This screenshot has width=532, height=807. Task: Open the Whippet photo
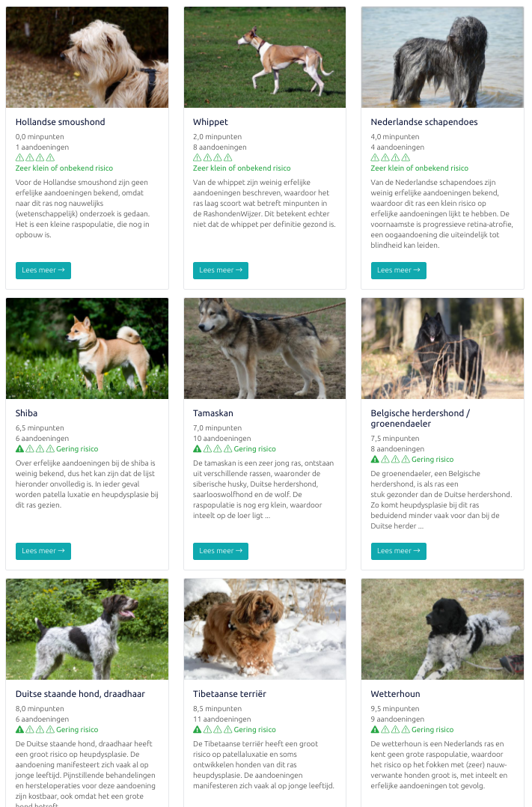click(x=265, y=57)
